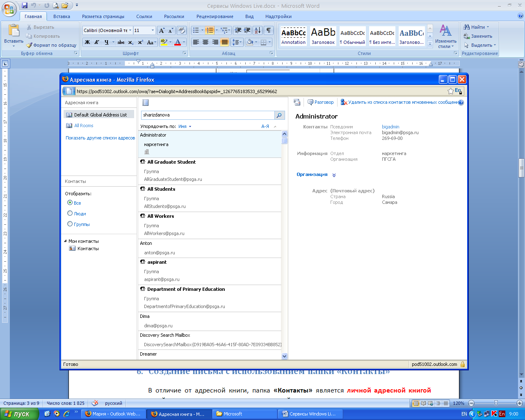Click the пуск Start button

coord(20,414)
